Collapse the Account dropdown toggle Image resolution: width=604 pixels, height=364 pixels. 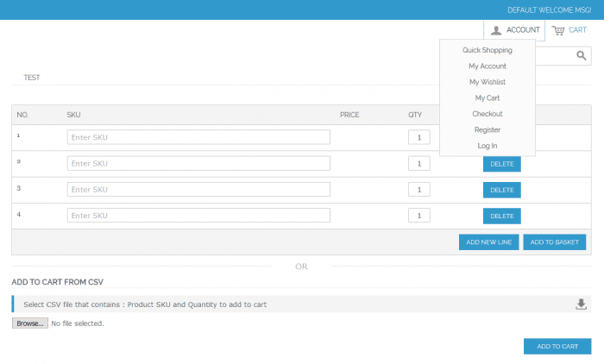523,30
